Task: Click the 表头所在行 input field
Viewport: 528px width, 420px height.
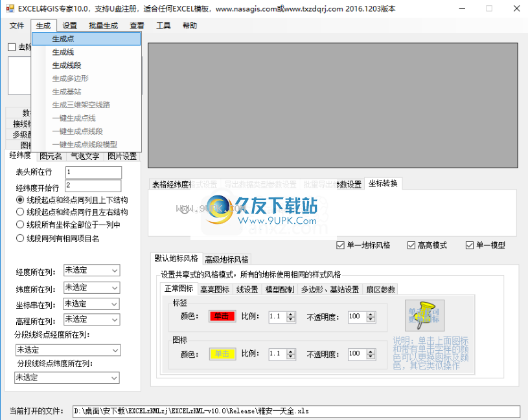Action: [x=93, y=173]
